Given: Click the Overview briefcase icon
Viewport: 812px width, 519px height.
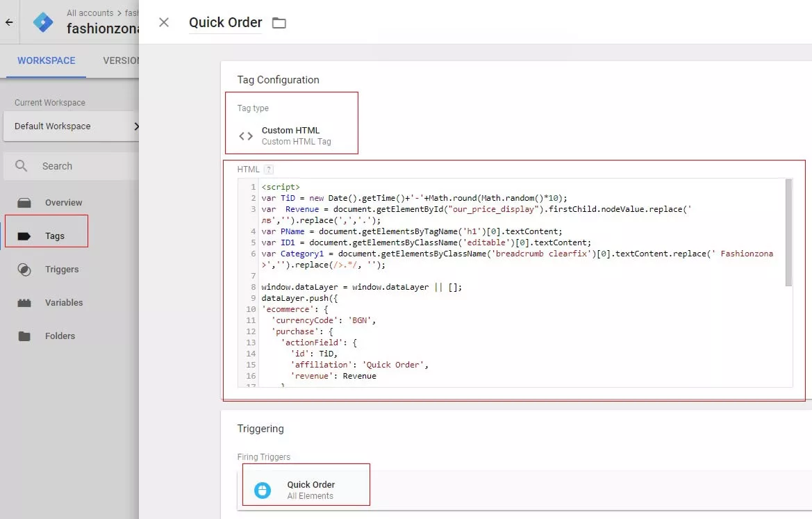Looking at the screenshot, I should [24, 202].
